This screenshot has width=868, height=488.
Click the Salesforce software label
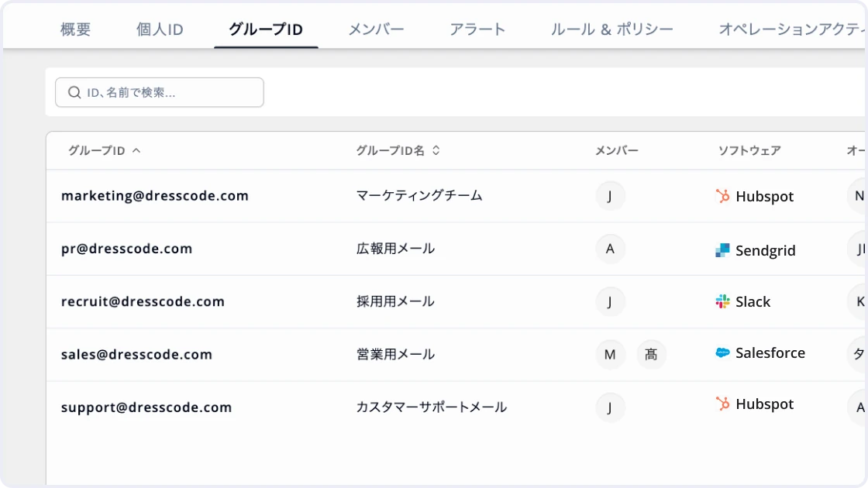(x=770, y=353)
